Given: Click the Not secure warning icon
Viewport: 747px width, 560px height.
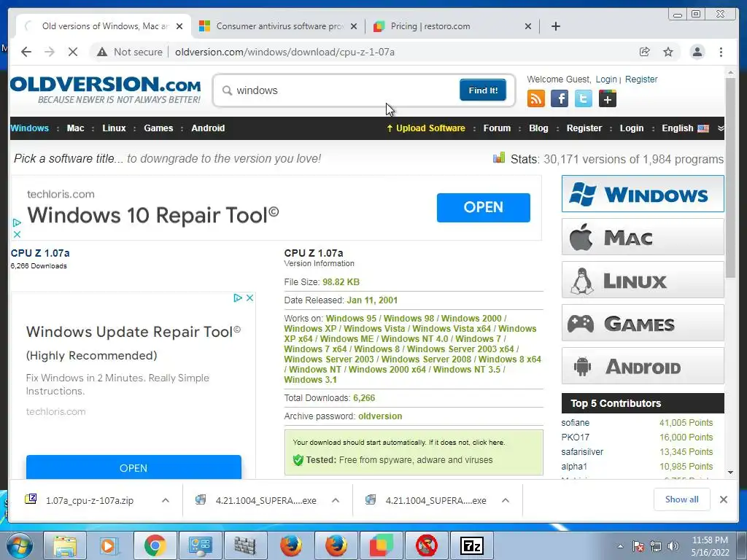Looking at the screenshot, I should 102,52.
